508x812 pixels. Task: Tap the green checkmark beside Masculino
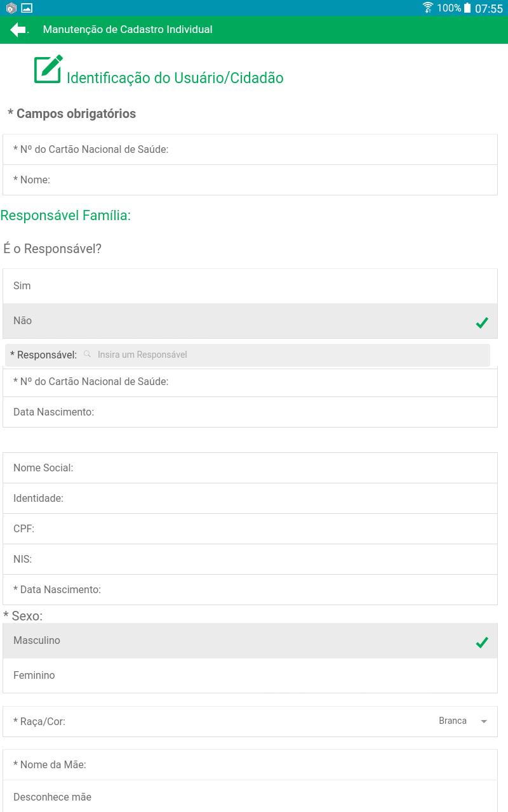[x=482, y=643]
